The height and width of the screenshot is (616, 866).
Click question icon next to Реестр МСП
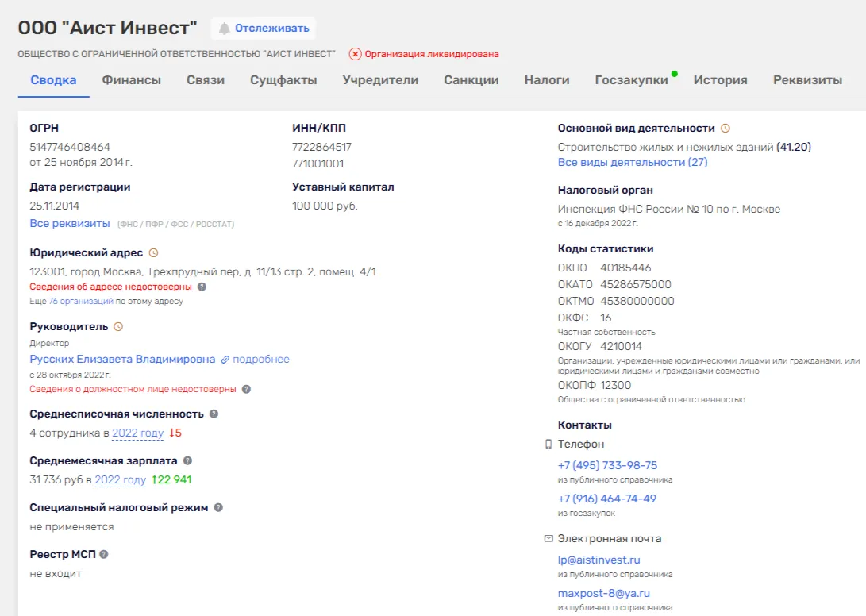coord(104,554)
